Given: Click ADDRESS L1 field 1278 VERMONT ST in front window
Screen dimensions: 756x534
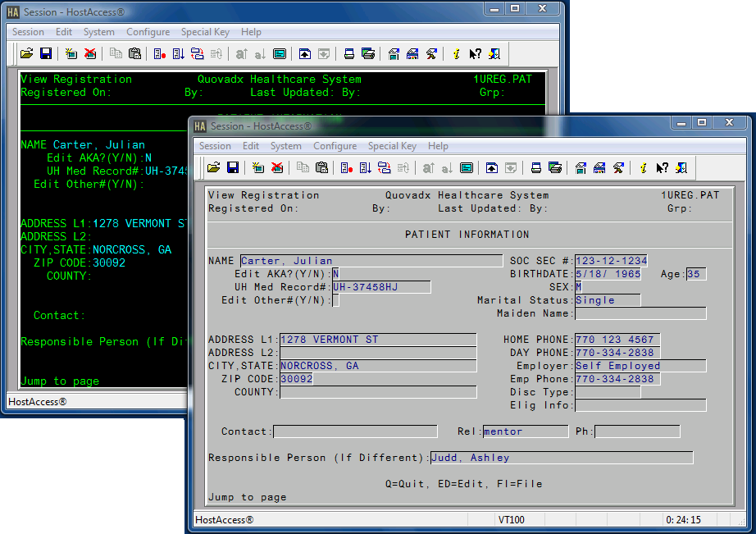Looking at the screenshot, I should click(378, 340).
